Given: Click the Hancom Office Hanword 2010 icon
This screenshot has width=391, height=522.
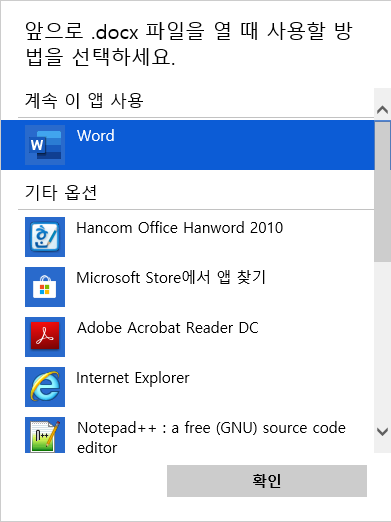Looking at the screenshot, I should coord(45,237).
